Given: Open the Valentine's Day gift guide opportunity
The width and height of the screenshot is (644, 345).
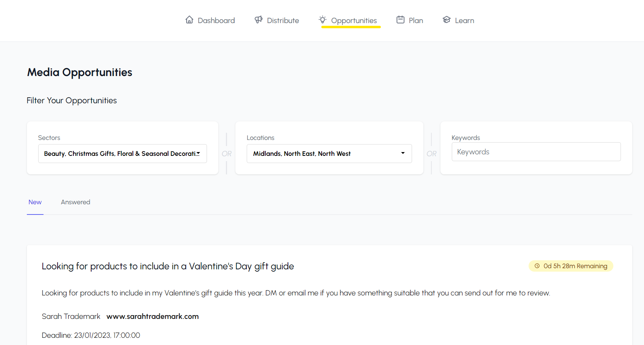Looking at the screenshot, I should (168, 266).
